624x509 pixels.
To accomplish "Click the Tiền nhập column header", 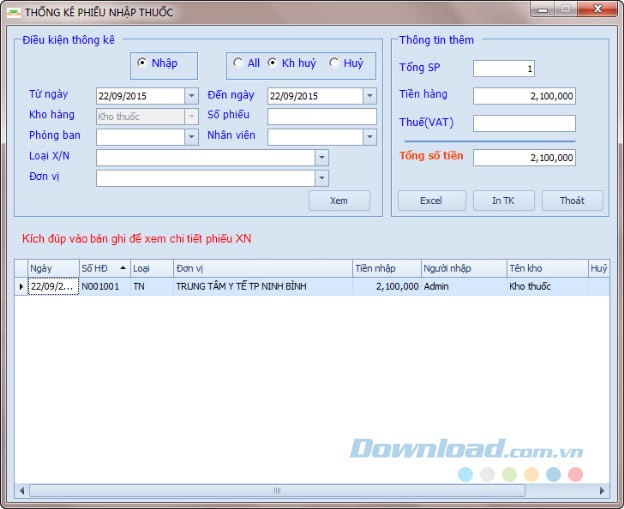I will (x=386, y=269).
